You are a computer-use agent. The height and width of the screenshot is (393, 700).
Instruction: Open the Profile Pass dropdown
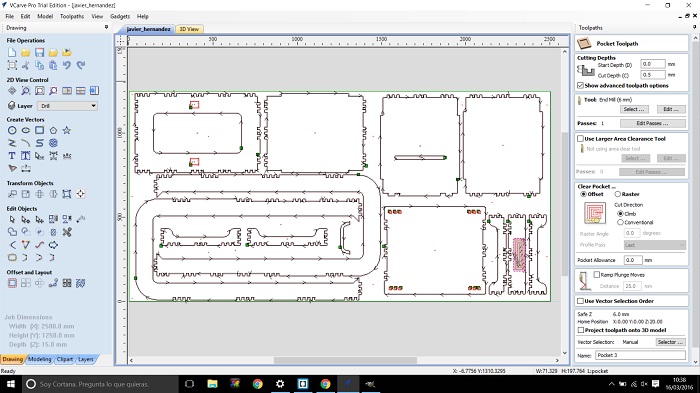654,245
